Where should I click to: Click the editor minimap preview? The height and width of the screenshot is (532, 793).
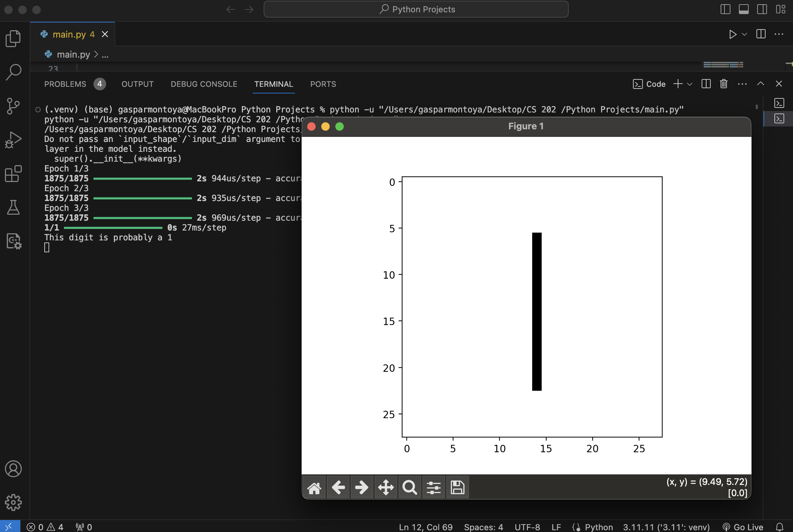pos(723,65)
